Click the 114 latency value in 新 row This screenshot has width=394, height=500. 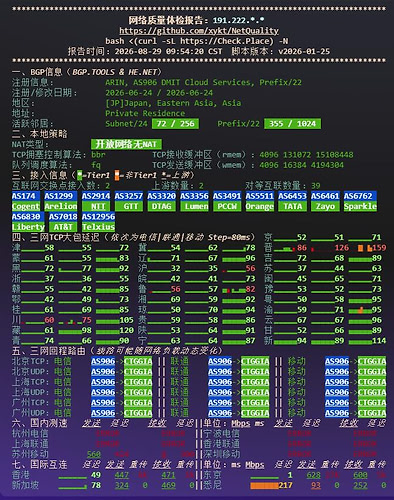coord(379,341)
